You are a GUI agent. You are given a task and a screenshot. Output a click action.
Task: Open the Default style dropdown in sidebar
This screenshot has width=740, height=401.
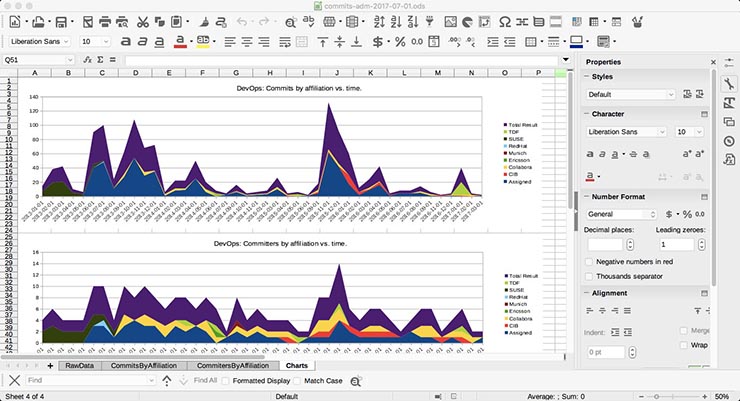point(671,94)
